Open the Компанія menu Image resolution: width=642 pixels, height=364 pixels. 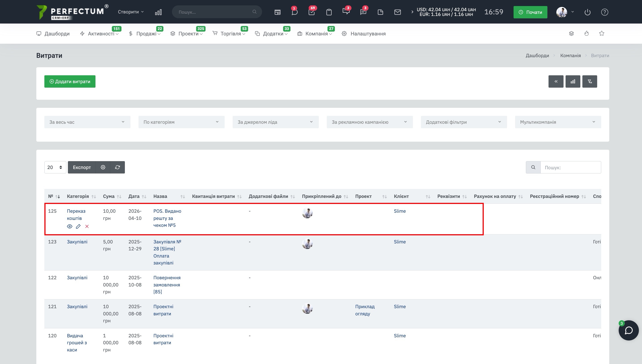point(316,34)
